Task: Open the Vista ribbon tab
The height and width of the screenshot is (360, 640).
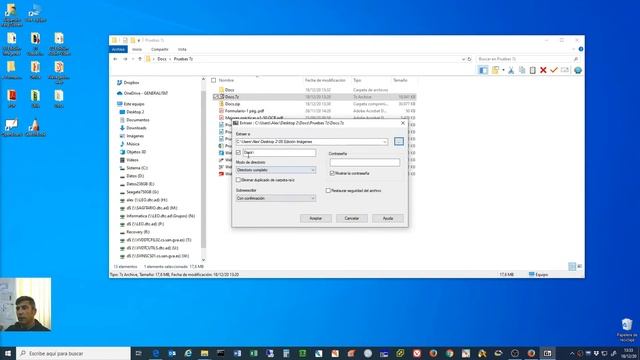Action: [182, 49]
